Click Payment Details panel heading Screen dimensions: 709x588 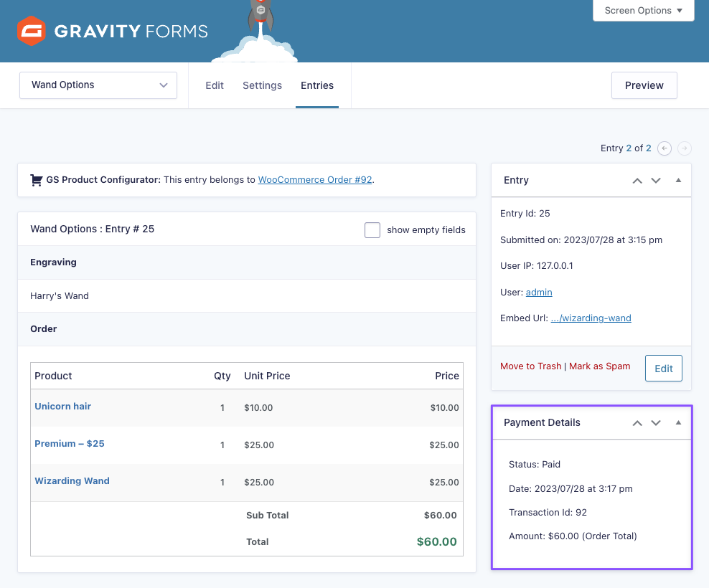(542, 422)
